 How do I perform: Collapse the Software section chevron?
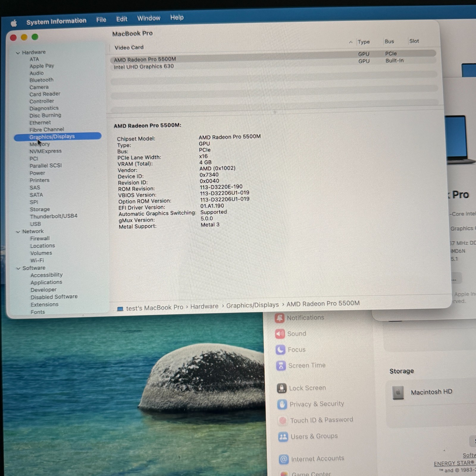coord(18,268)
